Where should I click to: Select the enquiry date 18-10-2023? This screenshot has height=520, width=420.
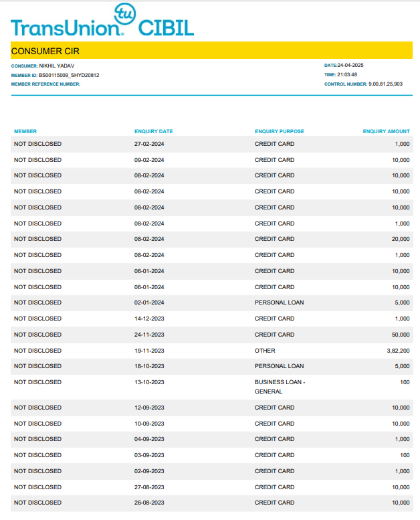(x=149, y=366)
